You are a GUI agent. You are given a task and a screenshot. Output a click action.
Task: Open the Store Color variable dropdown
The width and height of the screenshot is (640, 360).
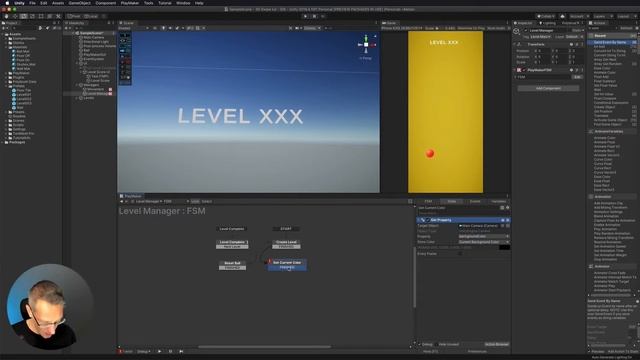[484, 242]
